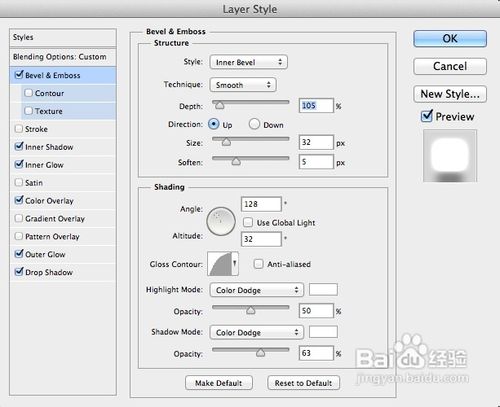Uncheck the Inner Shadow checkbox
Image resolution: width=500 pixels, height=407 pixels.
click(x=19, y=146)
